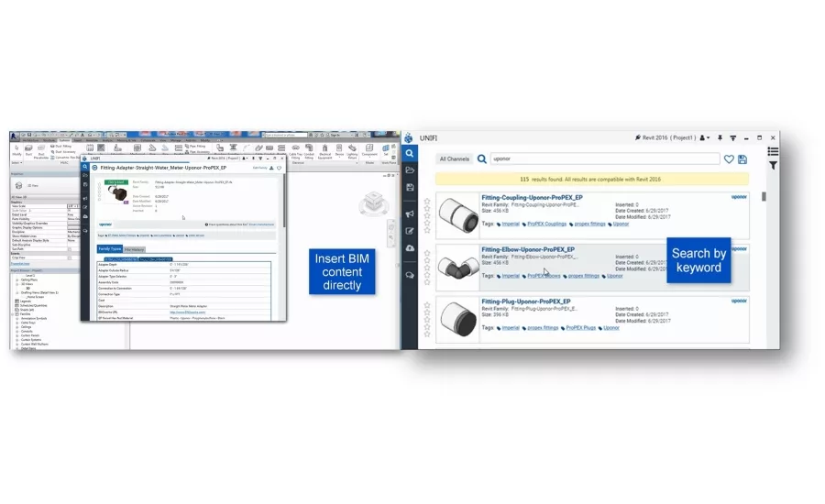Click the cloud upload icon in sidebar
The image size is (825, 504).
pos(410,248)
